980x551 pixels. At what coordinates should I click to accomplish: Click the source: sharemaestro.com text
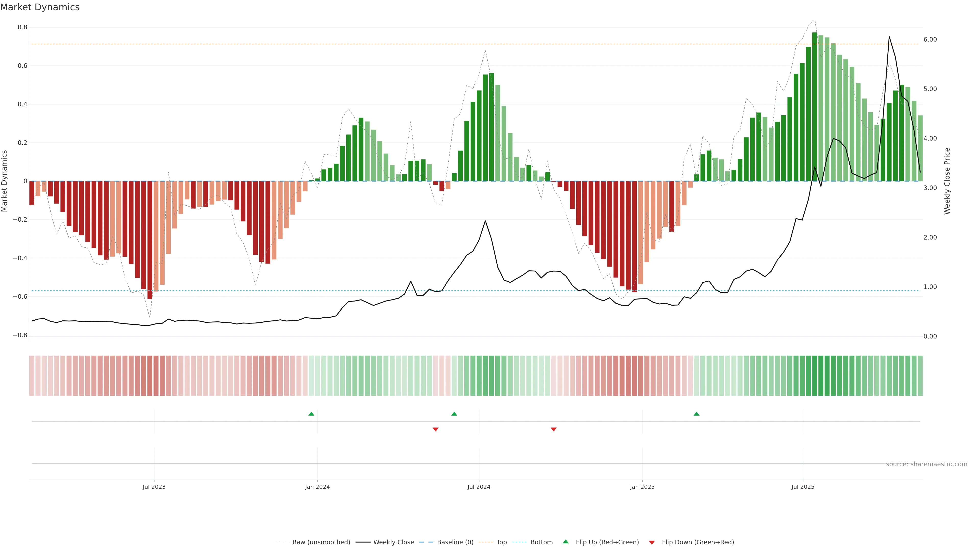pyautogui.click(x=926, y=464)
